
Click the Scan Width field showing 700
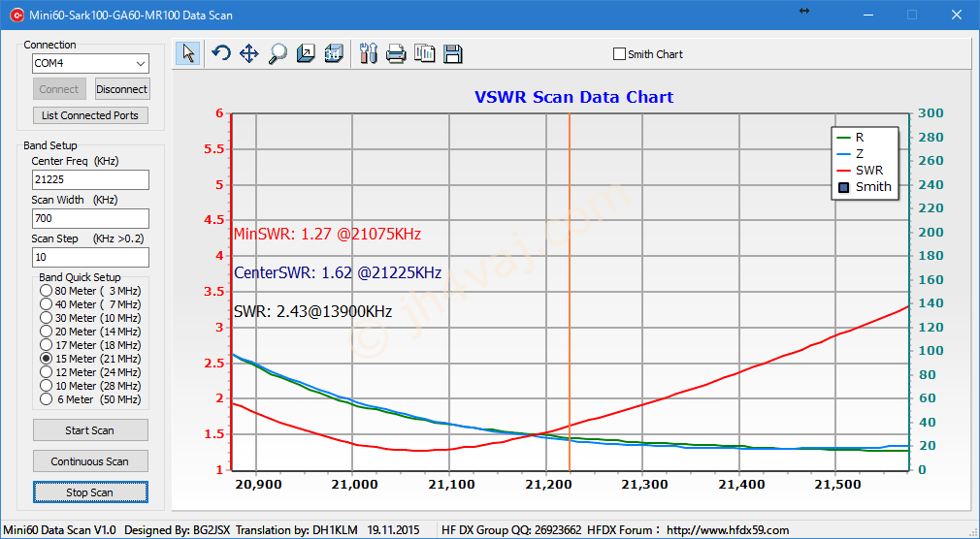pyautogui.click(x=90, y=218)
